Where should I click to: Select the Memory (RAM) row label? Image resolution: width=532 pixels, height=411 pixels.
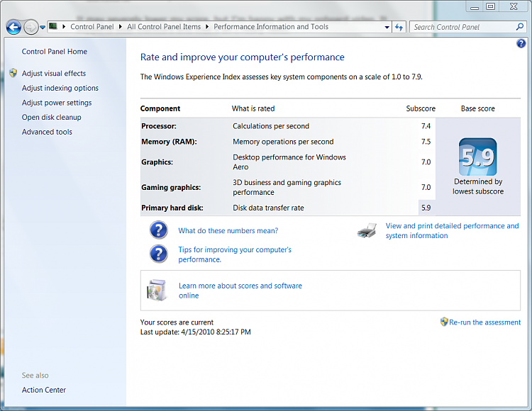[169, 142]
